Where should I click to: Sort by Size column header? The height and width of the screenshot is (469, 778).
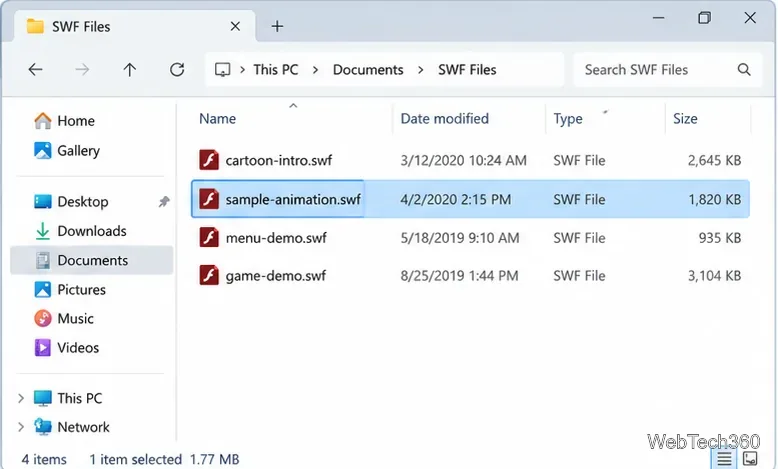685,119
